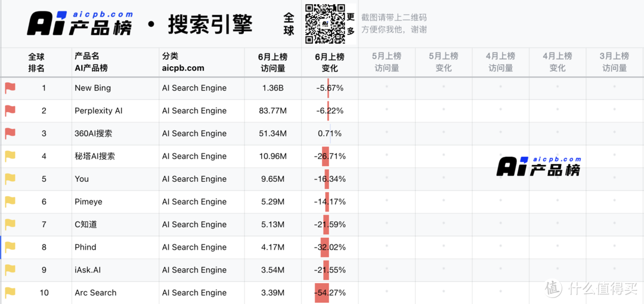The height and width of the screenshot is (304, 644).
Task: Click the red flag beside 360AI搜索
Action: 10,134
